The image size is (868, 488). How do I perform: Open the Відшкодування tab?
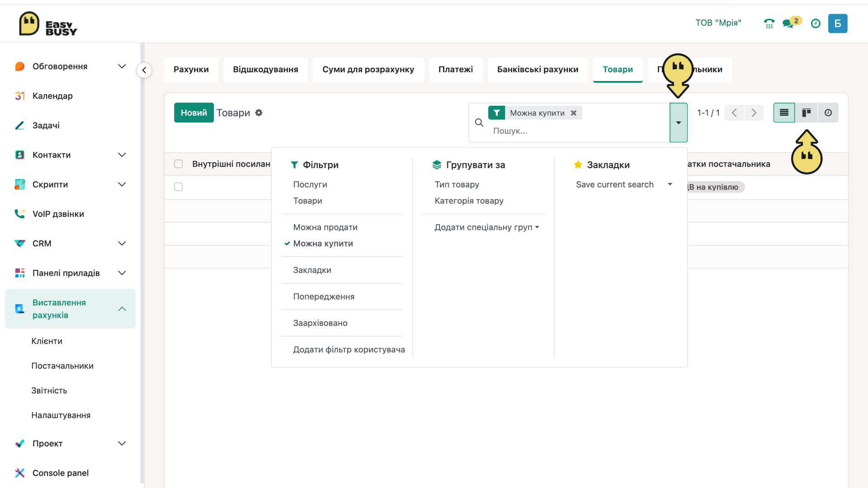(265, 70)
